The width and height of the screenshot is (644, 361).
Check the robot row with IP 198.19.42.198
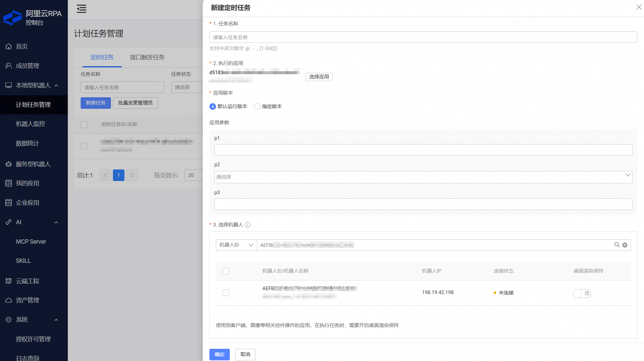(226, 293)
